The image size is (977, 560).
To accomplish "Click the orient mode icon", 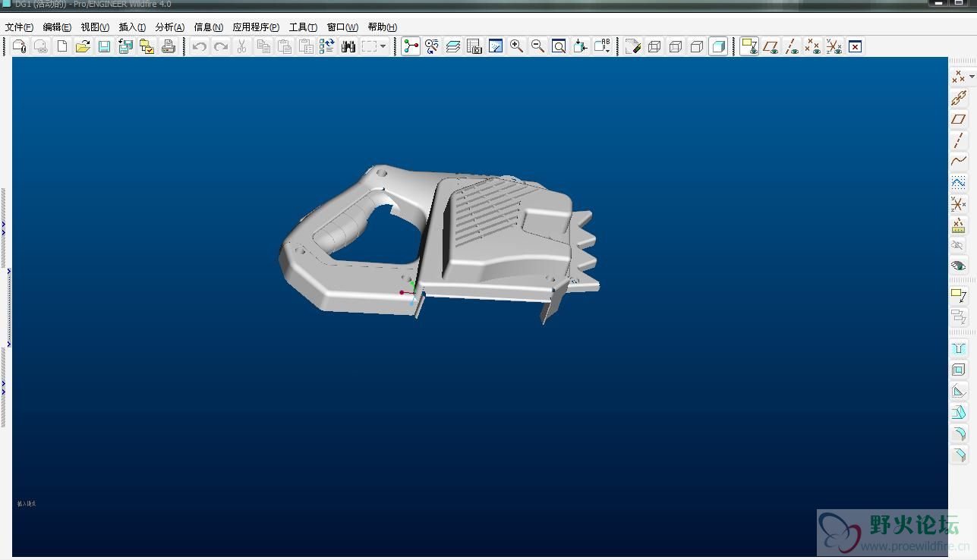I will click(432, 46).
